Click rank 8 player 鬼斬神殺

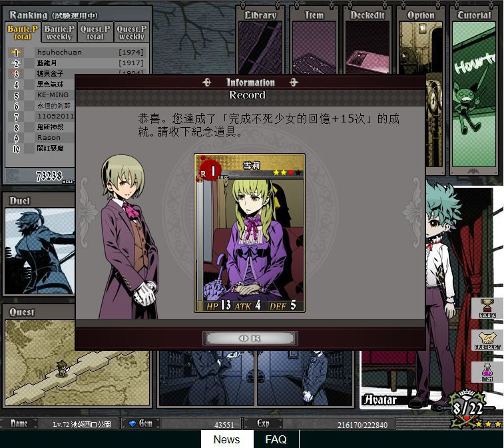[x=50, y=127]
